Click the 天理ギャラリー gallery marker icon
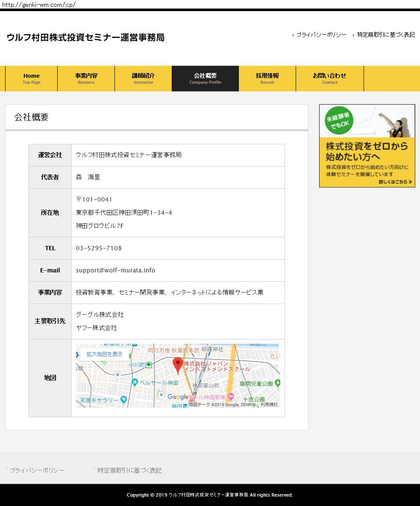Image resolution: width=420 pixels, height=506 pixels. (x=124, y=400)
